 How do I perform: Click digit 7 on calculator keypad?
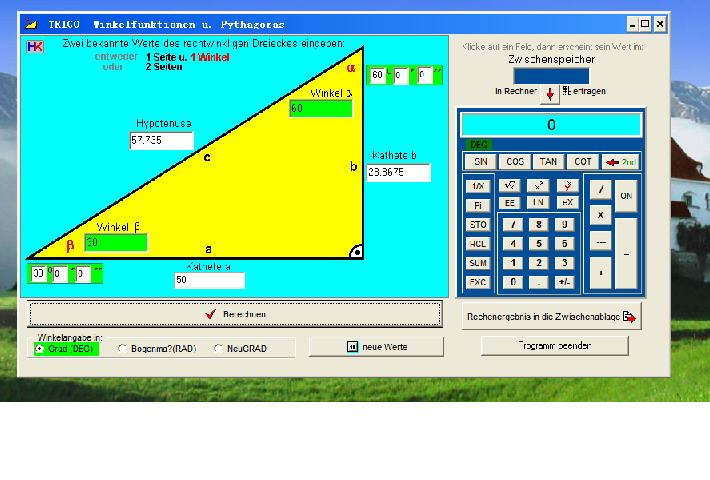[x=513, y=224]
